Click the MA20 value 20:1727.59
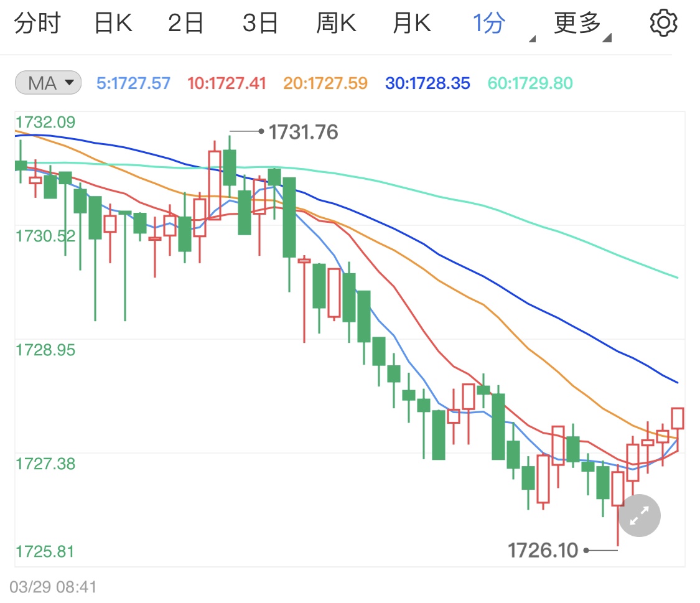This screenshot has width=700, height=603. click(325, 83)
